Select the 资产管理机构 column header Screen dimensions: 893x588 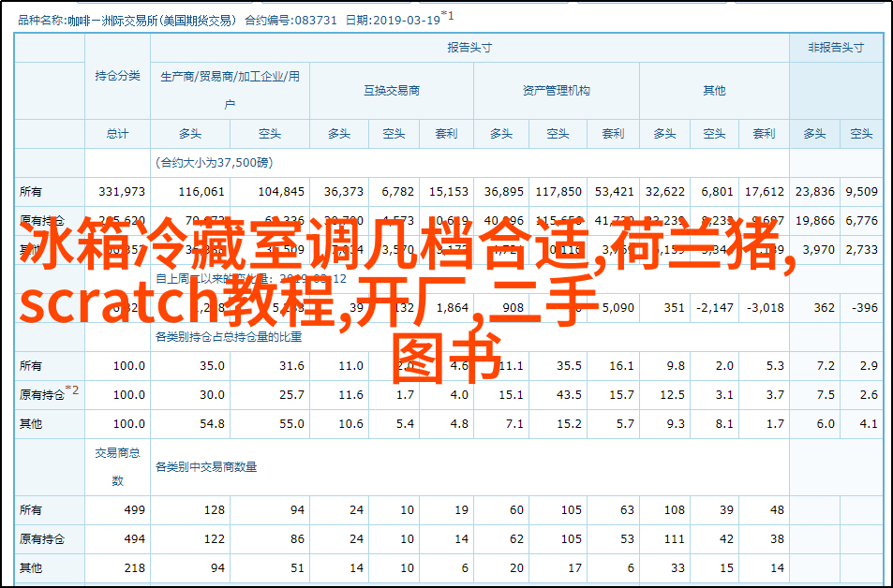point(557,91)
